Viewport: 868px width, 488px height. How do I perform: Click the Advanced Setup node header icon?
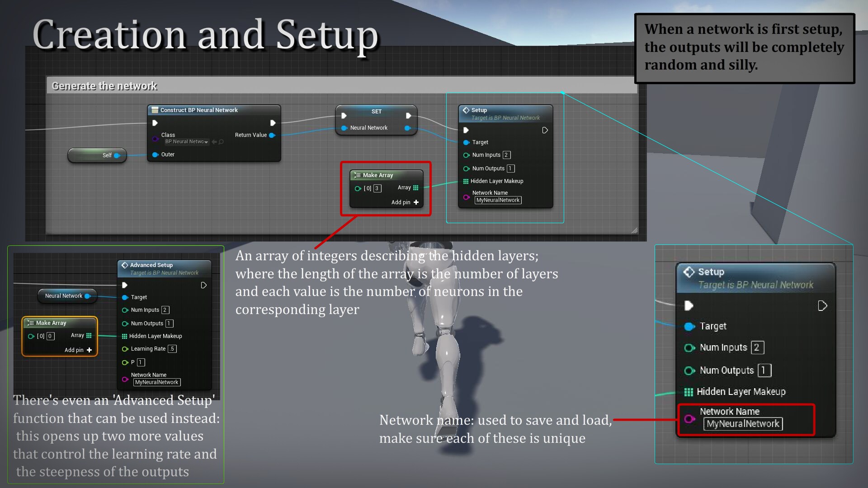coord(124,265)
